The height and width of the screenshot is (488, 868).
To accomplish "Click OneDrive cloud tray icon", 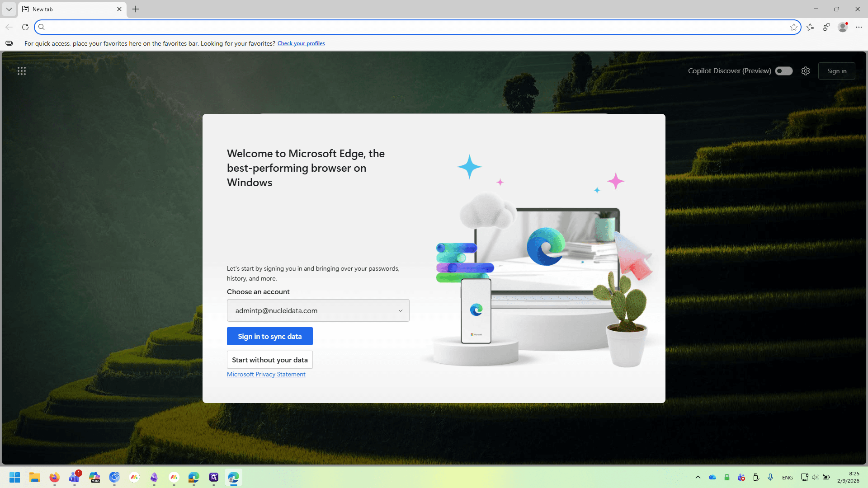I will click(x=712, y=477).
